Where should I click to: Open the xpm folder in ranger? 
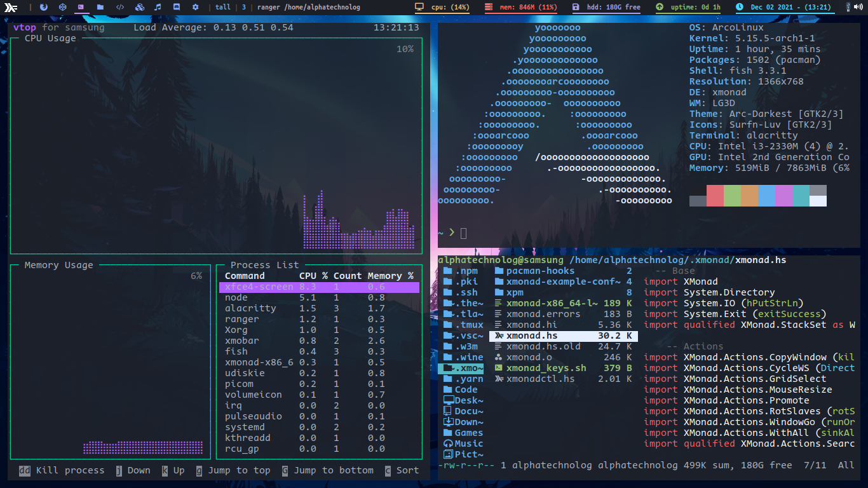click(x=563, y=292)
